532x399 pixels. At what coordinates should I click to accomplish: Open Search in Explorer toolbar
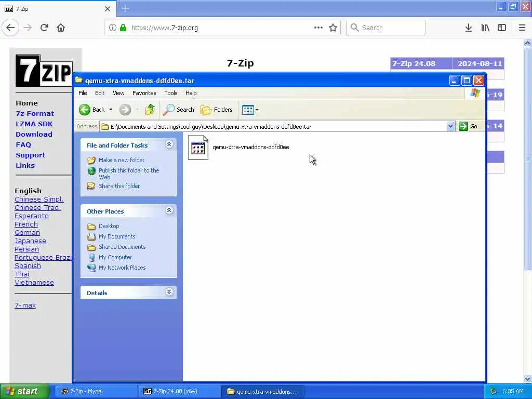179,110
